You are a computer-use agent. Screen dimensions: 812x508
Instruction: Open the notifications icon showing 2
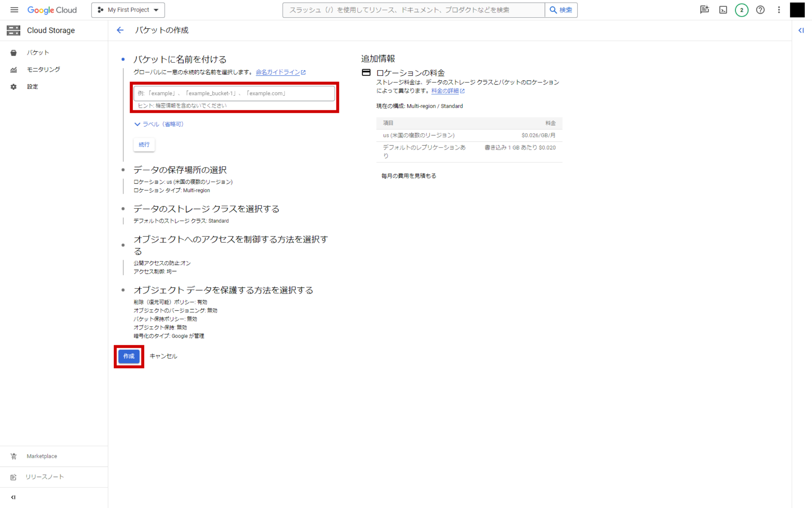point(742,10)
